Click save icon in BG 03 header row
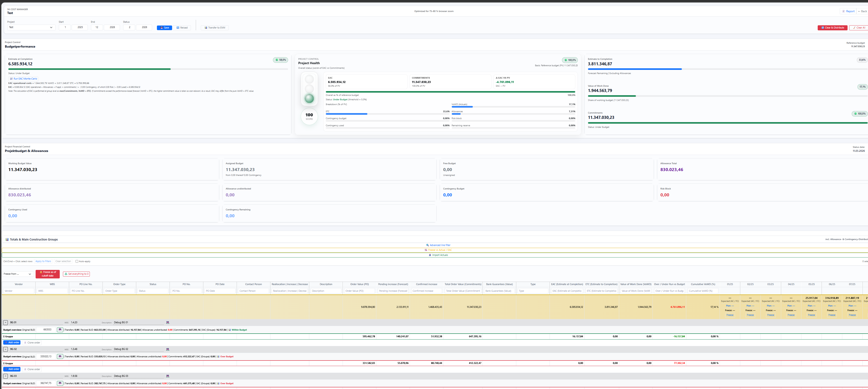This screenshot has width=868, height=389. [167, 376]
